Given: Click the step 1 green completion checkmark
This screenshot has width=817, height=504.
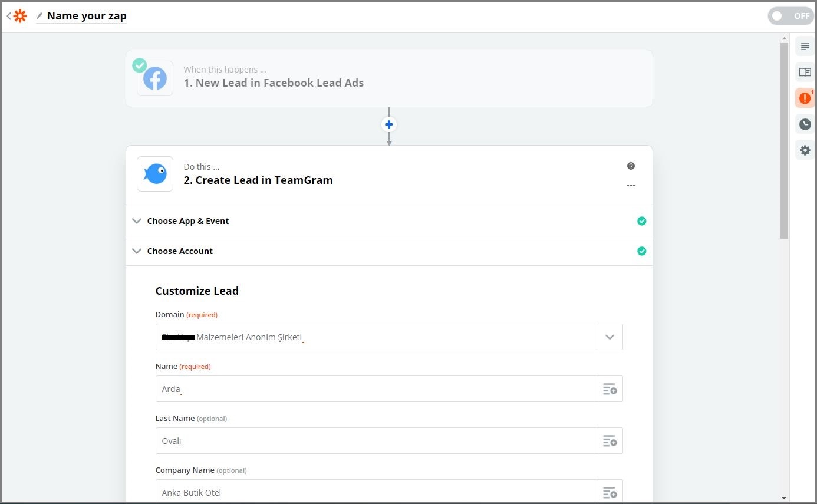Looking at the screenshot, I should (140, 65).
